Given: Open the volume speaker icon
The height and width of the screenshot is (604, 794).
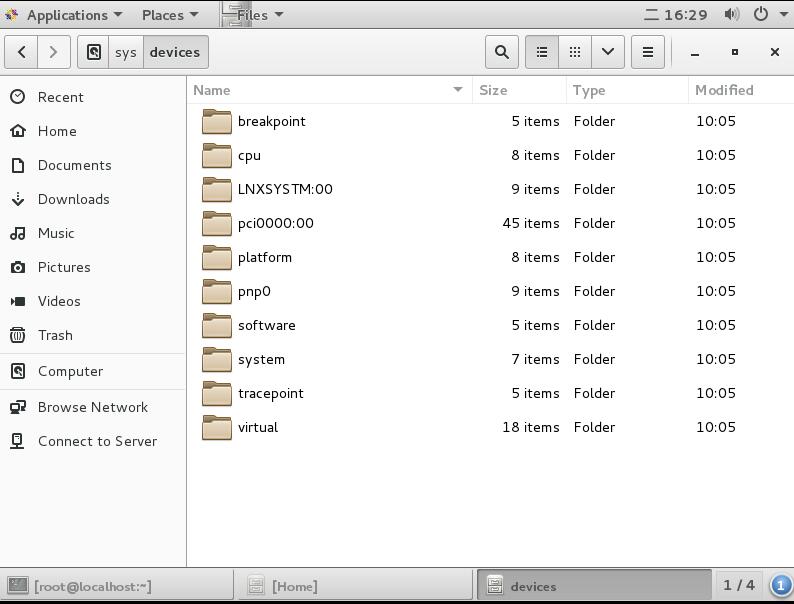Looking at the screenshot, I should point(732,14).
